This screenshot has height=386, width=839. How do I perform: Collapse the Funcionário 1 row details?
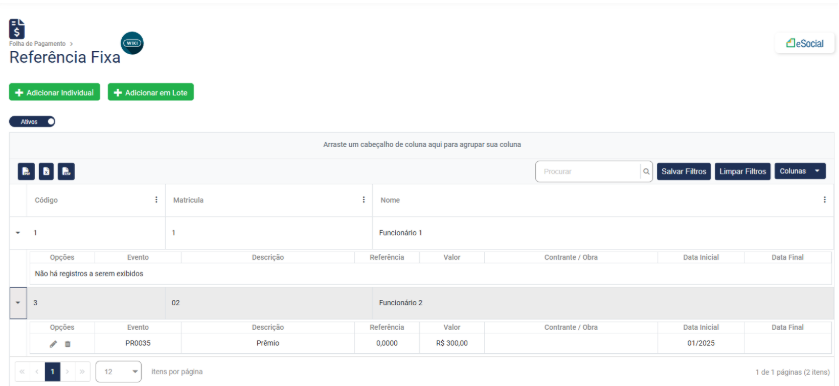click(18, 233)
